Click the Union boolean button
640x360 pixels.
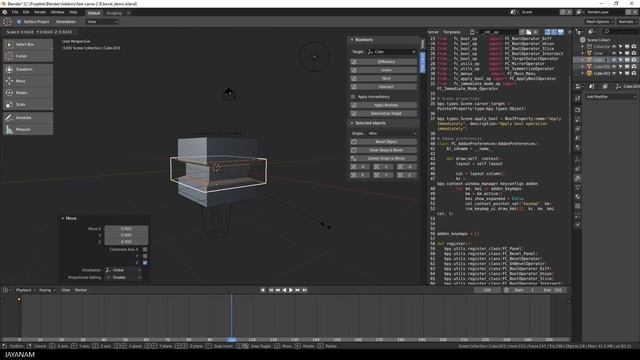[384, 70]
